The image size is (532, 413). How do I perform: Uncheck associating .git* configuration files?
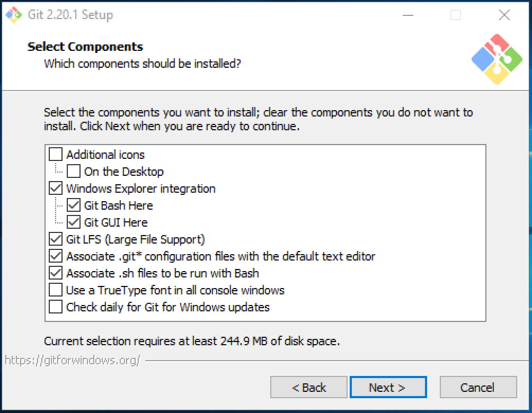(56, 256)
